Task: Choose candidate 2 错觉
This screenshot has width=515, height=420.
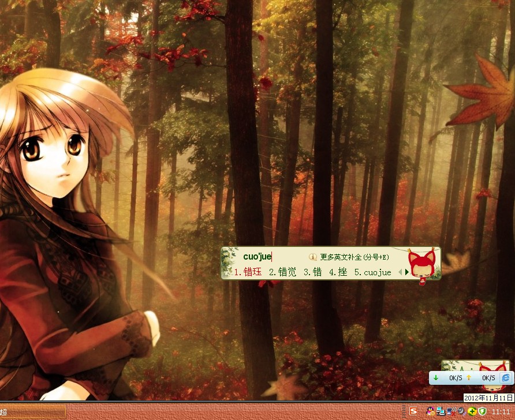Action: point(283,272)
